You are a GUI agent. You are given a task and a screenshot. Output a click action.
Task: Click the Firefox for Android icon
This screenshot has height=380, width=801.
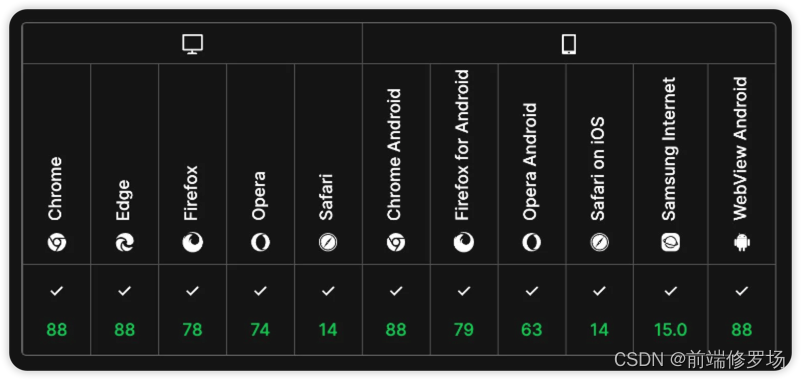(x=464, y=242)
